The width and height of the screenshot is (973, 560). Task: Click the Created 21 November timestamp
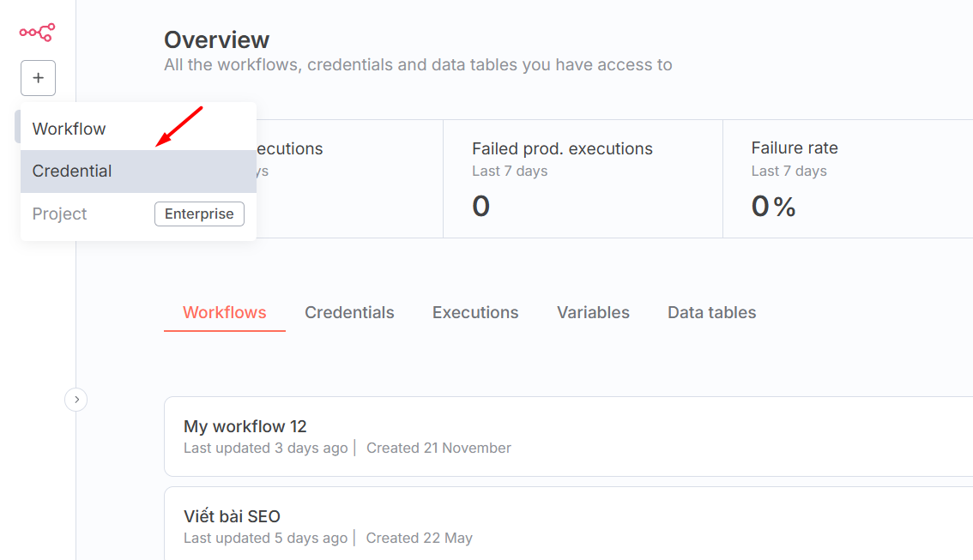click(x=438, y=448)
